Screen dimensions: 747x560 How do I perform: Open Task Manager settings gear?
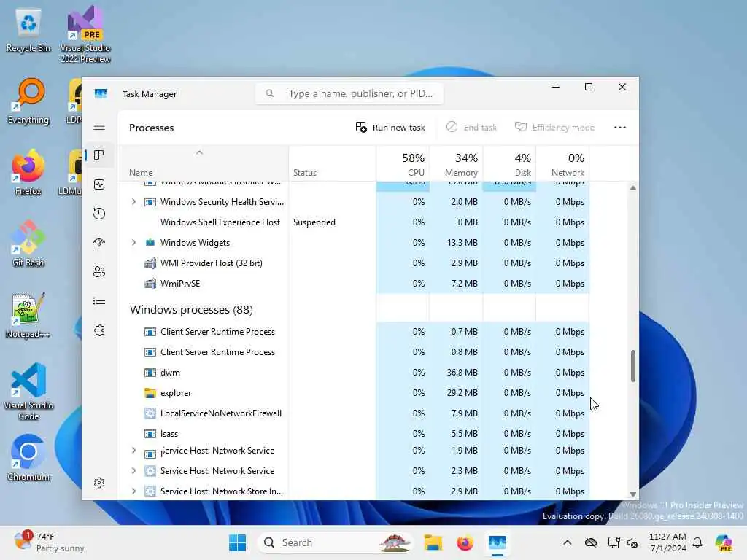(99, 483)
